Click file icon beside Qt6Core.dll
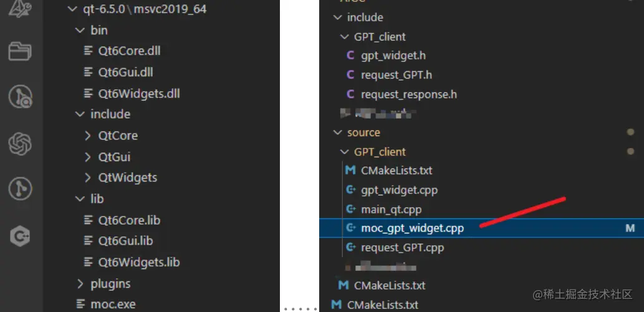 [88, 51]
